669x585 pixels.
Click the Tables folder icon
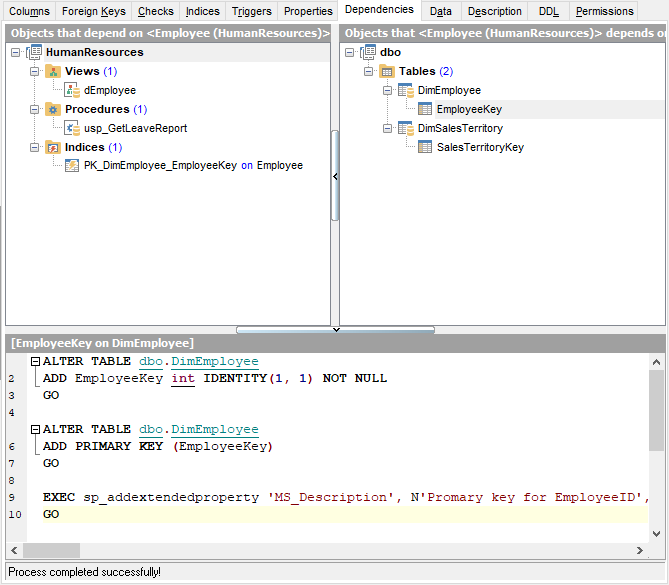pyautogui.click(x=386, y=71)
